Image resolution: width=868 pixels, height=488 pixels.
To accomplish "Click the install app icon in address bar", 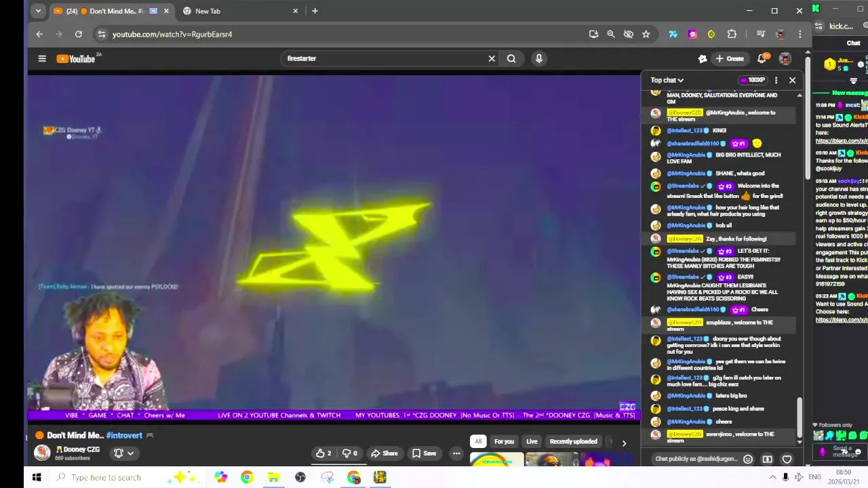I will [x=593, y=34].
